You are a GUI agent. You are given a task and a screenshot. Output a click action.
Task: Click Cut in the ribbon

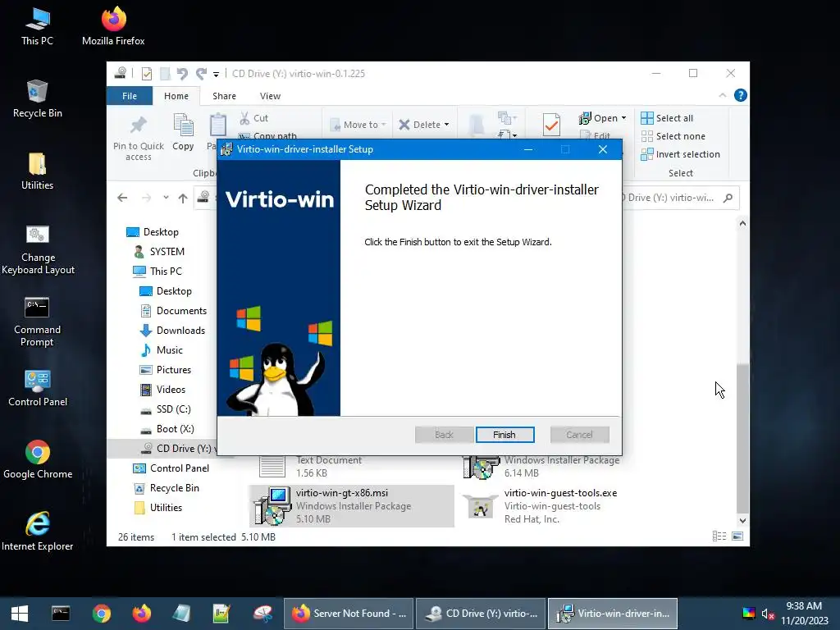coord(254,118)
